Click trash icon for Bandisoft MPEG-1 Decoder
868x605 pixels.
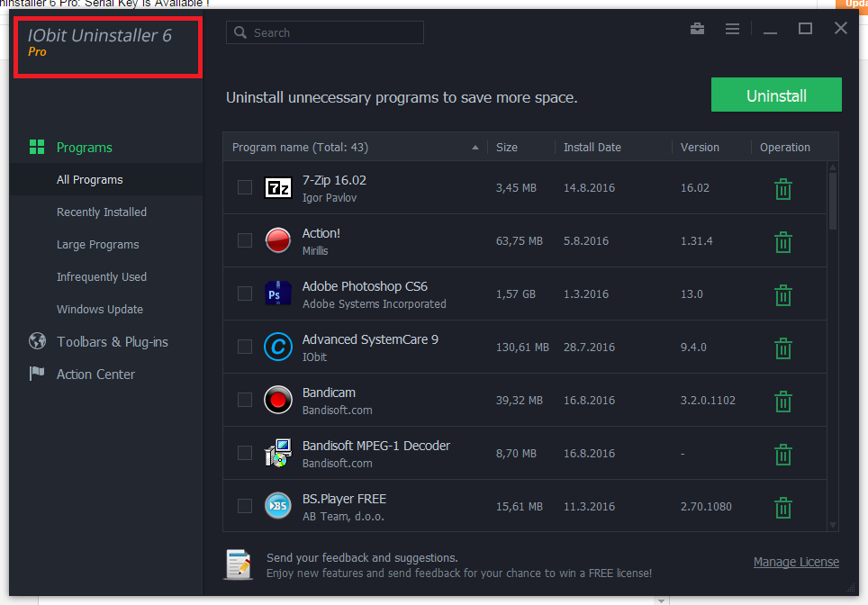click(x=782, y=455)
